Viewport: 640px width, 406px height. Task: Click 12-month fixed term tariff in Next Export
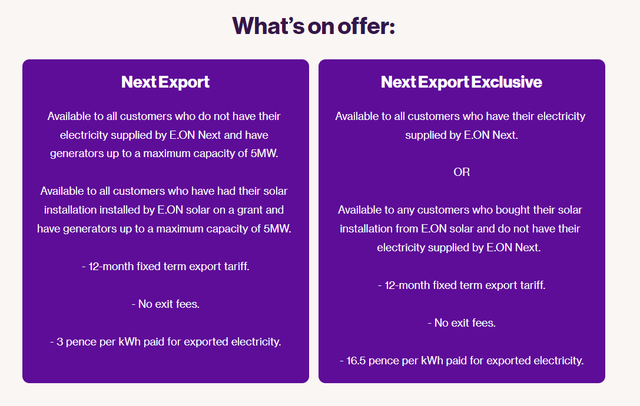(x=165, y=266)
